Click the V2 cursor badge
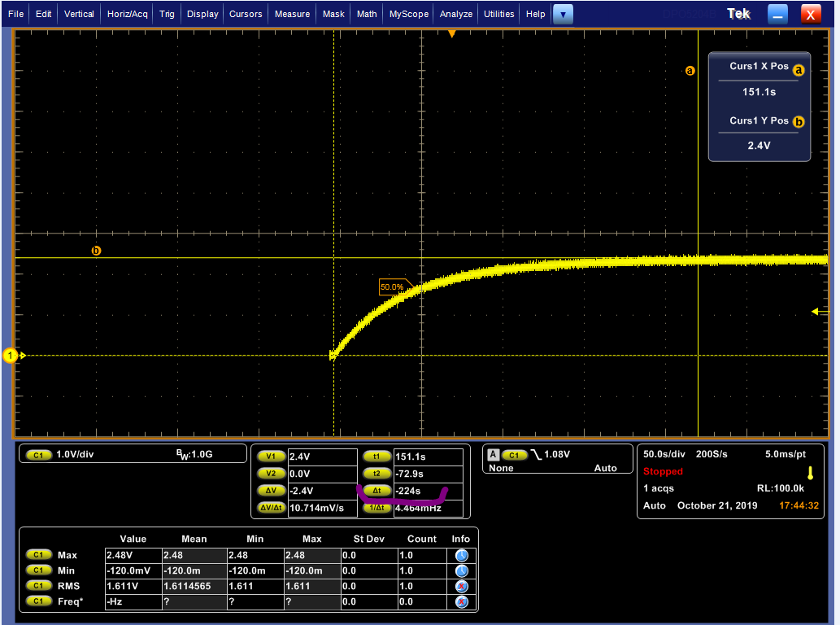This screenshot has width=840, height=625. point(271,474)
